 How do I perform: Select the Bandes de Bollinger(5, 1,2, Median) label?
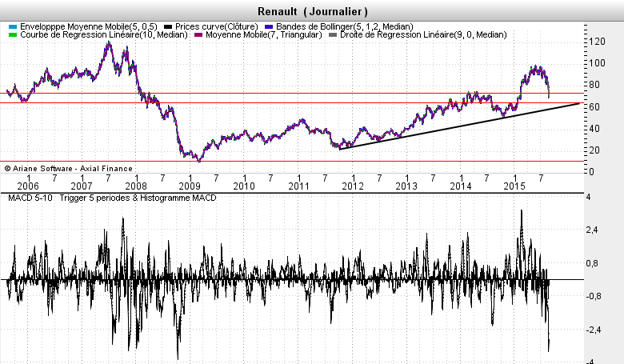345,26
